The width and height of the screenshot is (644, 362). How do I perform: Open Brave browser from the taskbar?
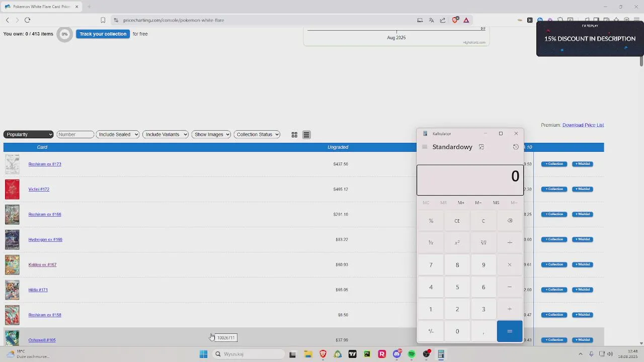click(x=323, y=354)
